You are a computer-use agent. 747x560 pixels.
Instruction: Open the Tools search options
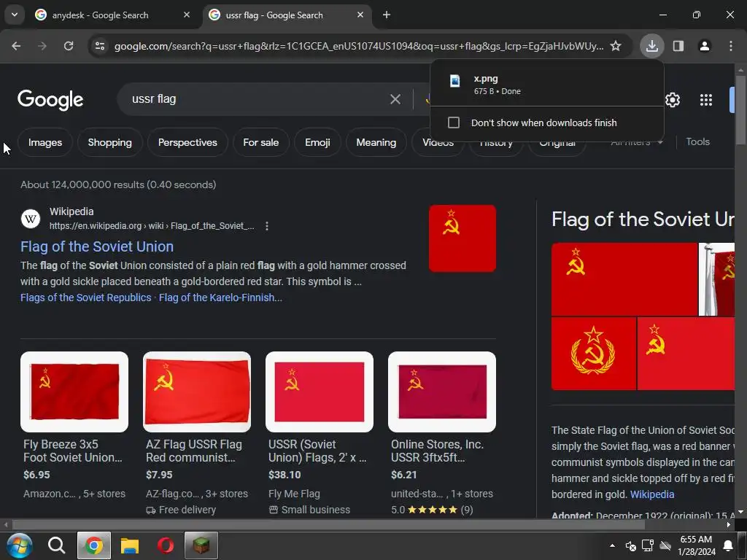[697, 142]
